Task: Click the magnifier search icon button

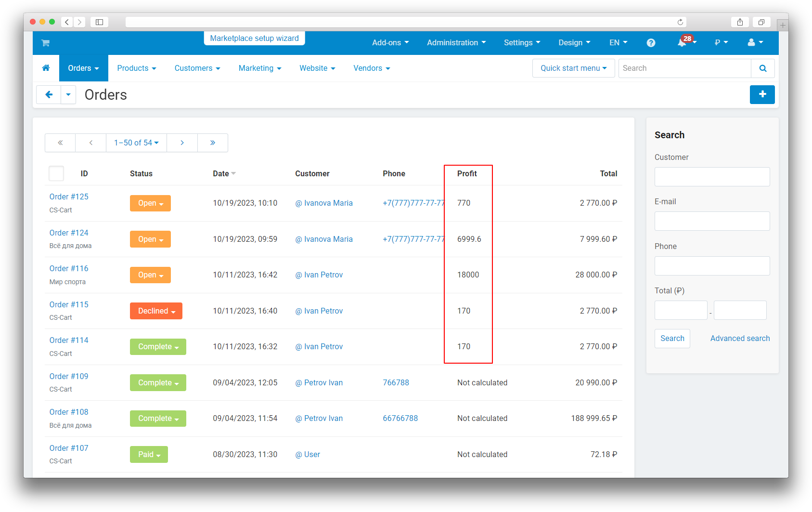Action: pyautogui.click(x=762, y=68)
